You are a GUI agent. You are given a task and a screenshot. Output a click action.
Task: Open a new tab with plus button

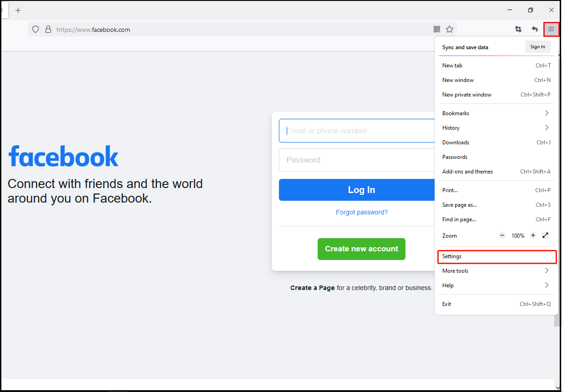click(x=18, y=10)
